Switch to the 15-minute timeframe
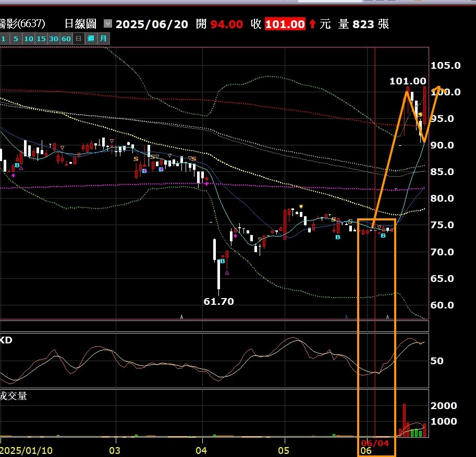 (41, 39)
